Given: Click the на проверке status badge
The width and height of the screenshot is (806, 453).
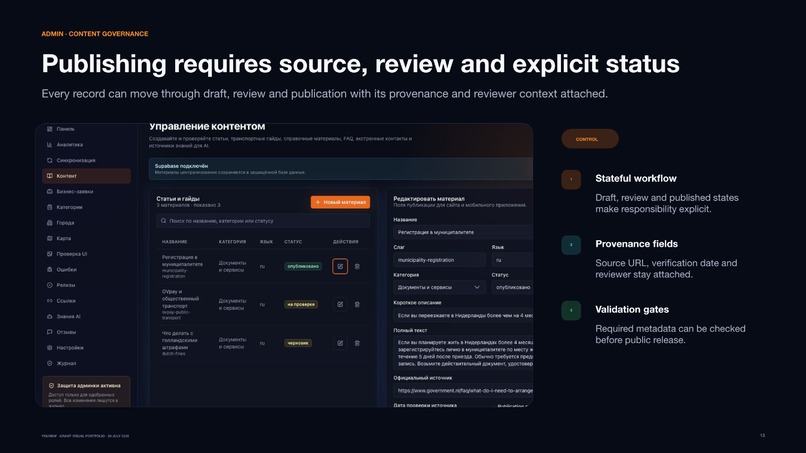Looking at the screenshot, I should point(301,304).
